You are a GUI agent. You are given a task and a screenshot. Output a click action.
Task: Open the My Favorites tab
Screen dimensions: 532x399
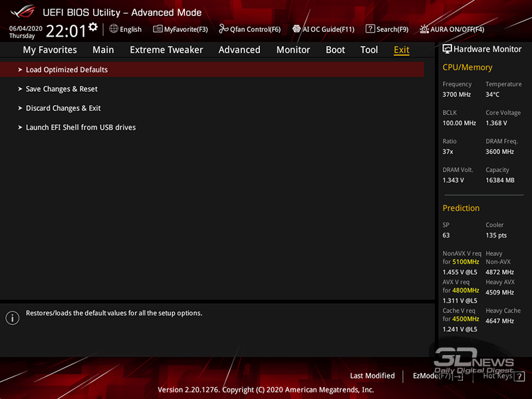tap(50, 50)
